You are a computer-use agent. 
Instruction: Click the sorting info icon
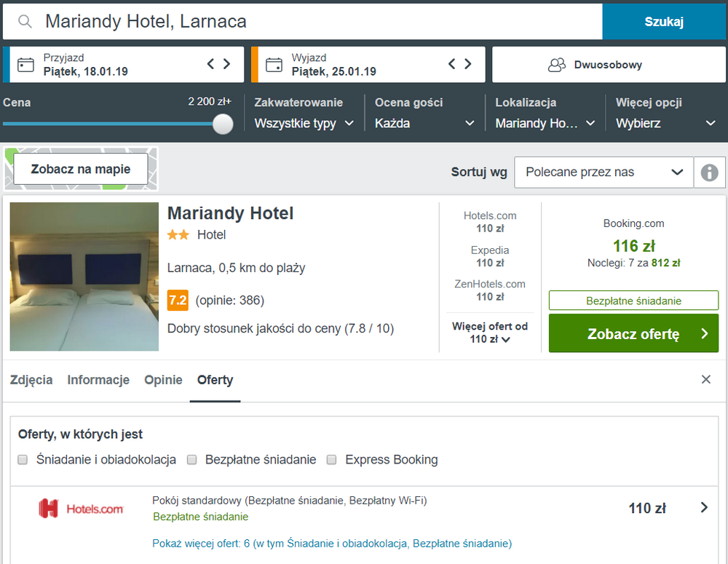(709, 172)
